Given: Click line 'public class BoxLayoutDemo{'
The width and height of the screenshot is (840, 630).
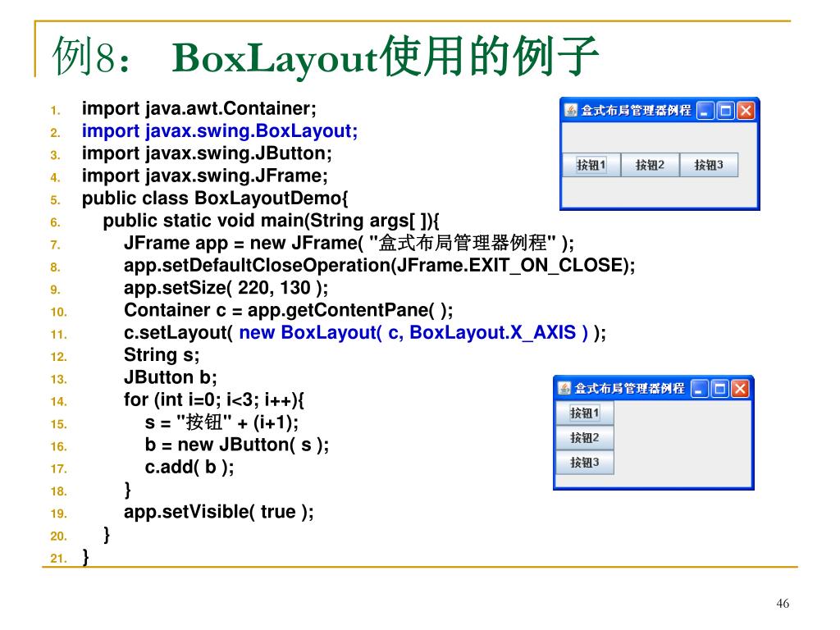Looking at the screenshot, I should pos(215,199).
